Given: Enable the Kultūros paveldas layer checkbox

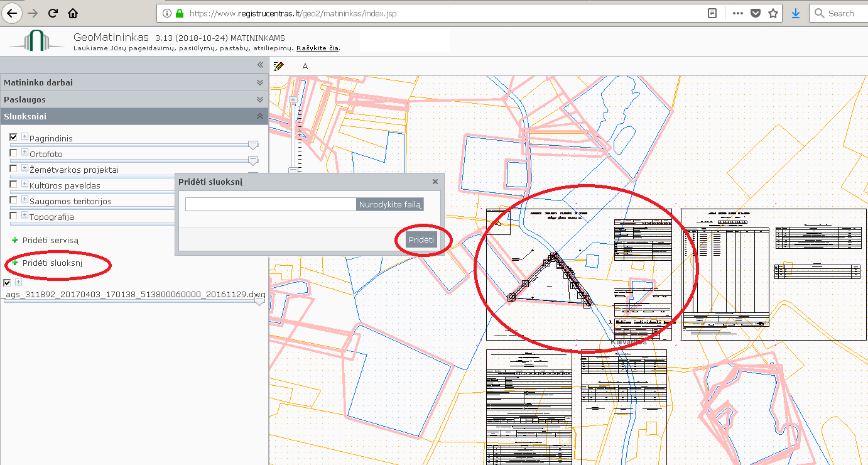Looking at the screenshot, I should pyautogui.click(x=14, y=184).
